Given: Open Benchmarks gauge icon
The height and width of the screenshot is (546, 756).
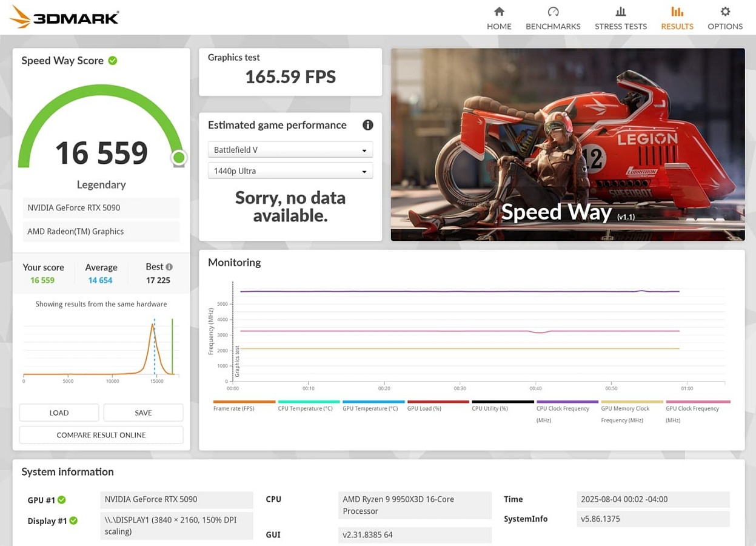Looking at the screenshot, I should click(553, 12).
